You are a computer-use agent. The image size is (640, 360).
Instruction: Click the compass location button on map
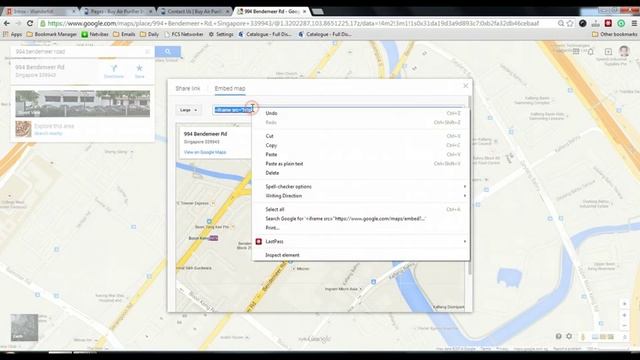click(x=624, y=304)
